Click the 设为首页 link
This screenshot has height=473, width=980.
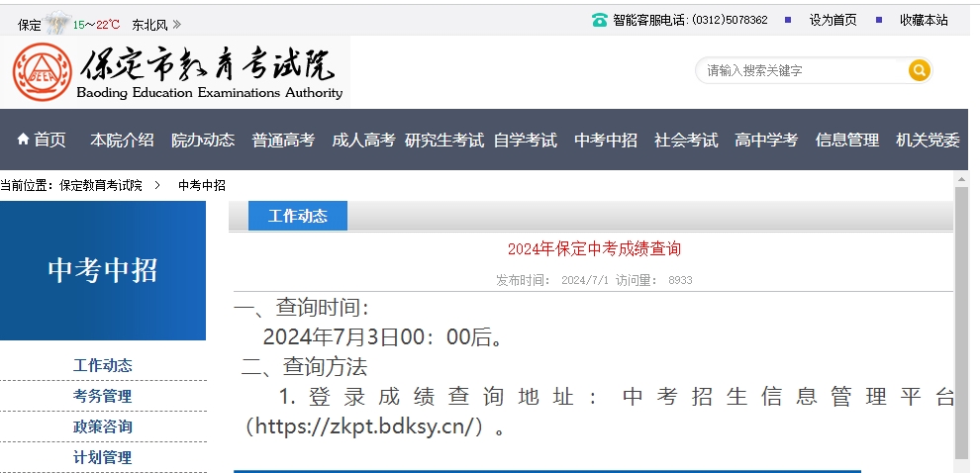coord(833,20)
